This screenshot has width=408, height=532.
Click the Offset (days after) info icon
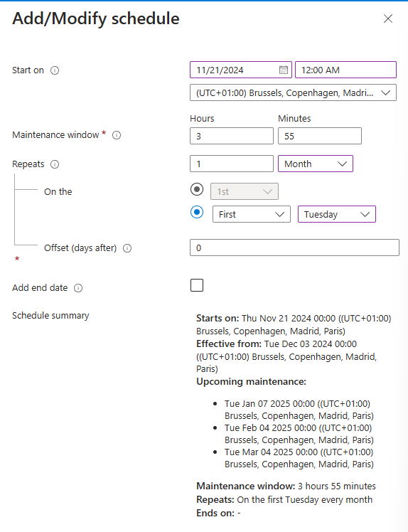pyautogui.click(x=127, y=248)
